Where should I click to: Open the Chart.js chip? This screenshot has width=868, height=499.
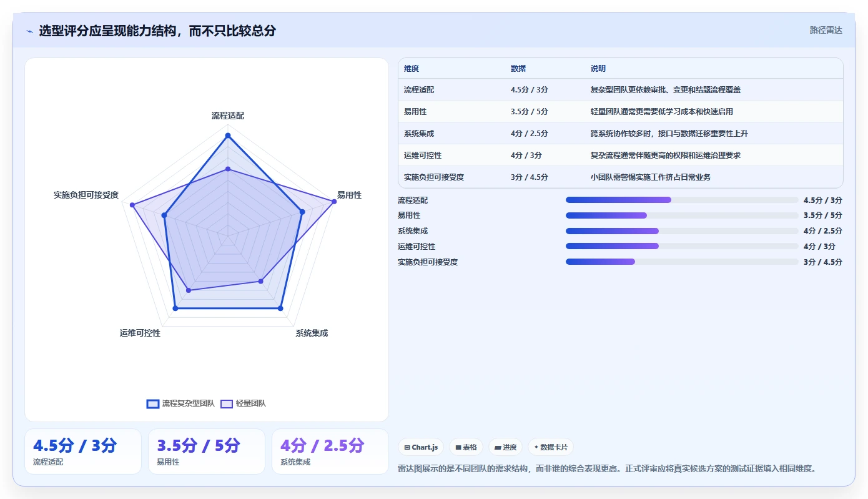click(x=421, y=447)
